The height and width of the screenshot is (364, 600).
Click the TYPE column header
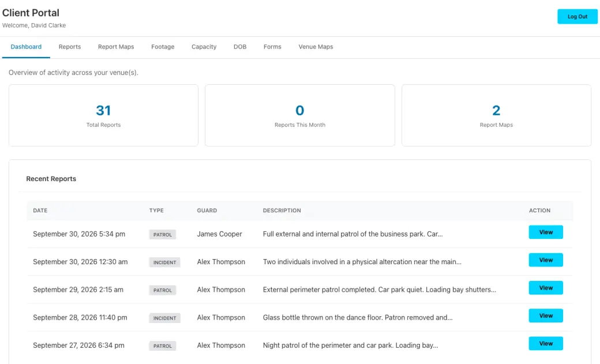click(156, 211)
